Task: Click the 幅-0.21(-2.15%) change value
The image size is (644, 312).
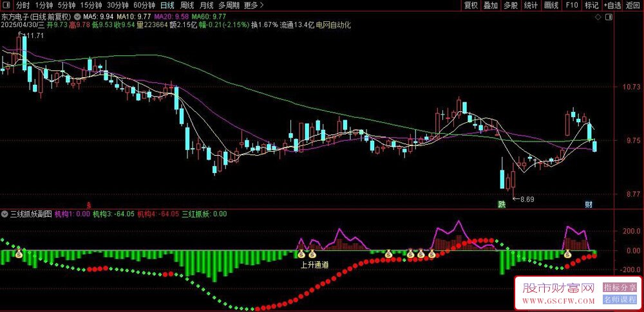Action: point(225,25)
